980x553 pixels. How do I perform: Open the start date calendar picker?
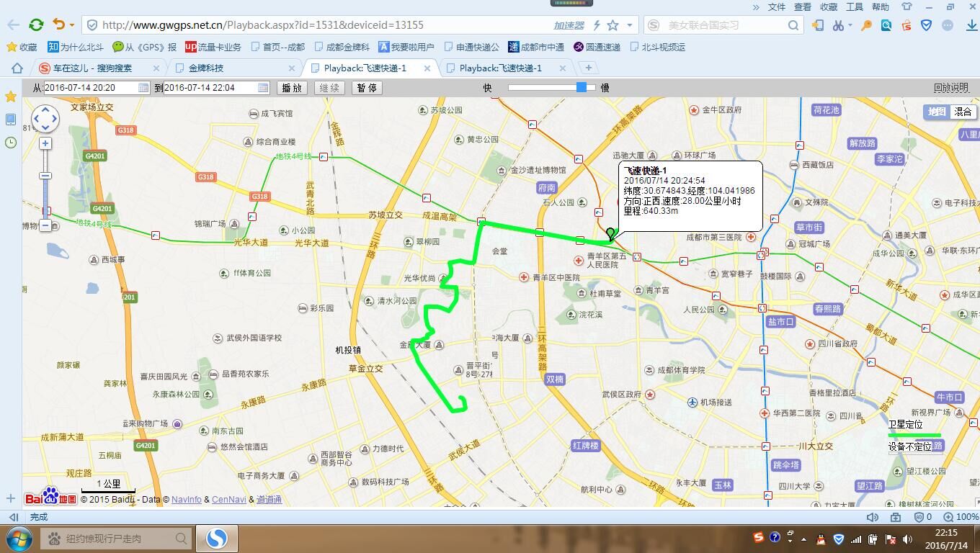coord(143,88)
